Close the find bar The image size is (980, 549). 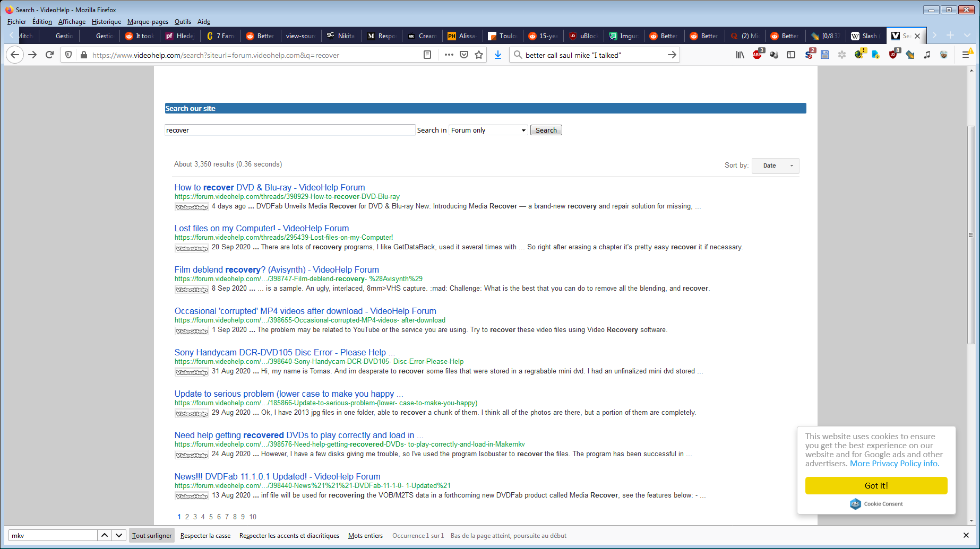tap(966, 535)
